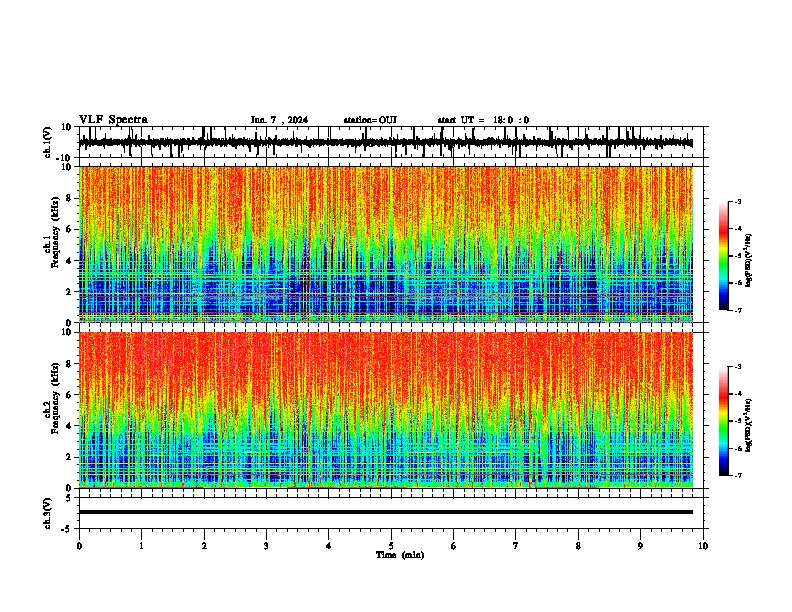The height and width of the screenshot is (612, 792).
Task: Click the "-7" tick on ch.1 colorbar
Action: (x=738, y=310)
